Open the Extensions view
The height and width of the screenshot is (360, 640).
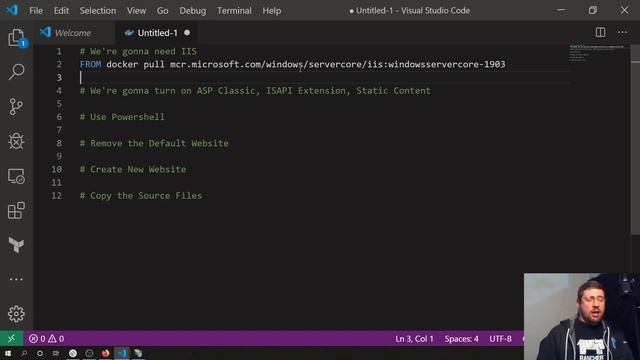tap(16, 211)
